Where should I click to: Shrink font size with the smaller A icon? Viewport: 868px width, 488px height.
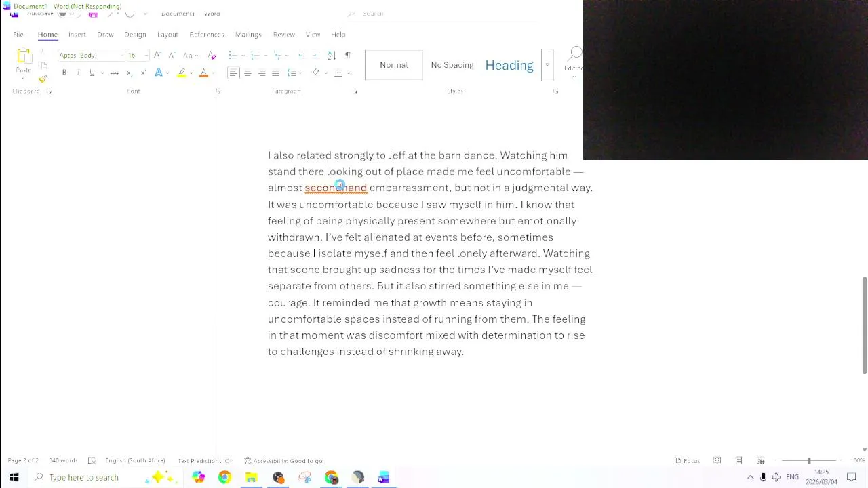click(172, 55)
